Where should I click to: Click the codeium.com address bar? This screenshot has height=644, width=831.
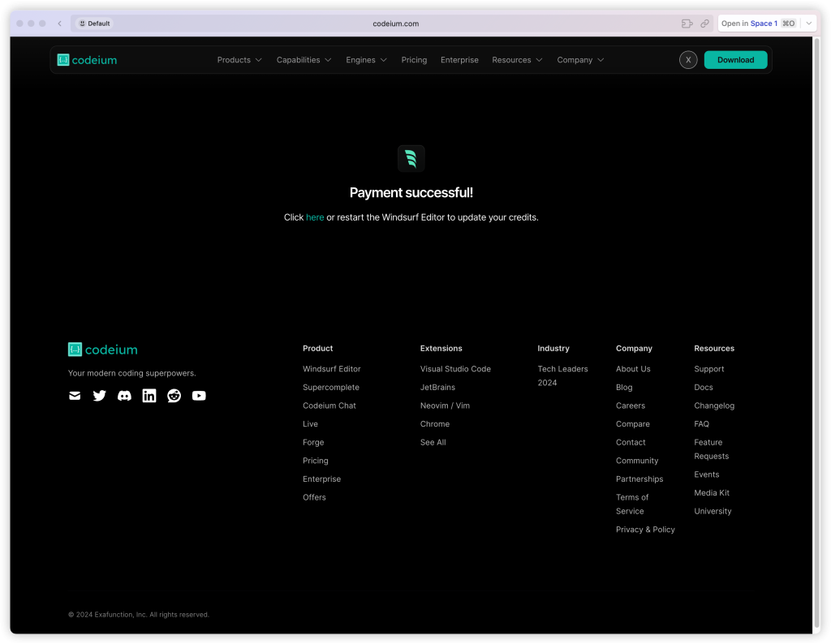tap(396, 24)
